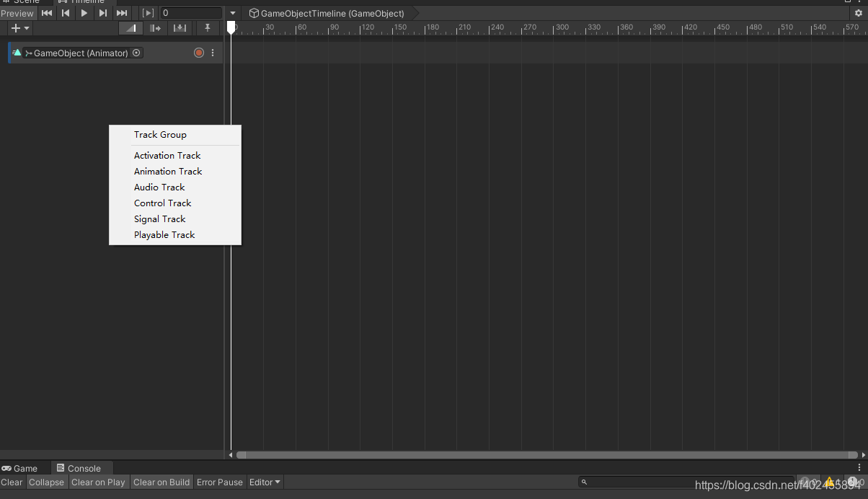
Task: Switch to Replace edit mode
Action: point(179,27)
